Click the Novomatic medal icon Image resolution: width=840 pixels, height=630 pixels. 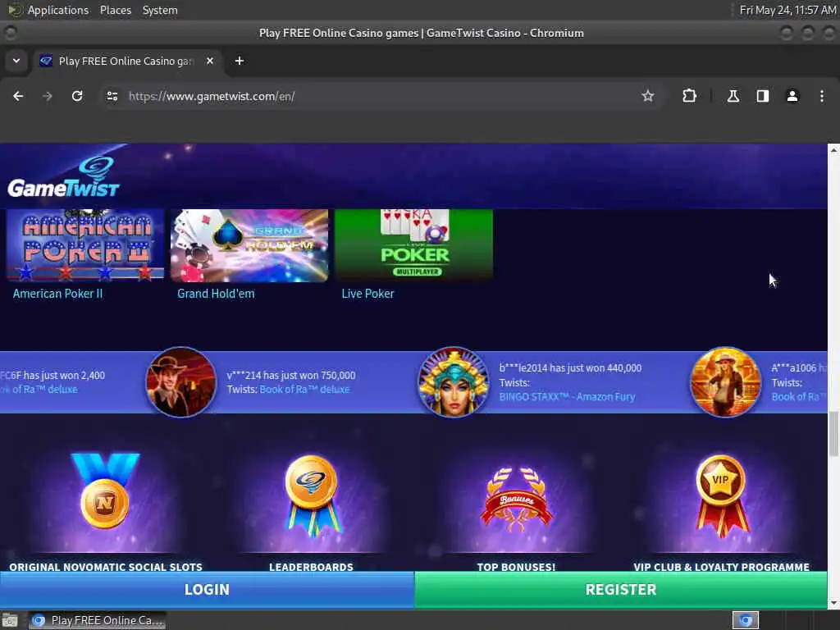(105, 491)
